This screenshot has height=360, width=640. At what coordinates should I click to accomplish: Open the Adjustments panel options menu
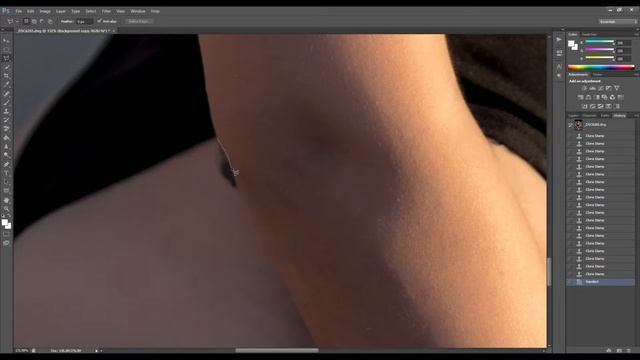pyautogui.click(x=636, y=75)
